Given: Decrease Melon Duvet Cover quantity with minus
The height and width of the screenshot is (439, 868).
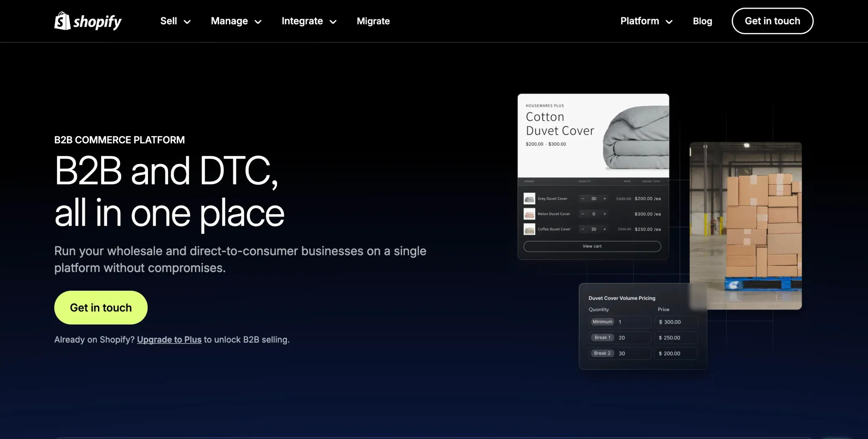Looking at the screenshot, I should point(583,214).
